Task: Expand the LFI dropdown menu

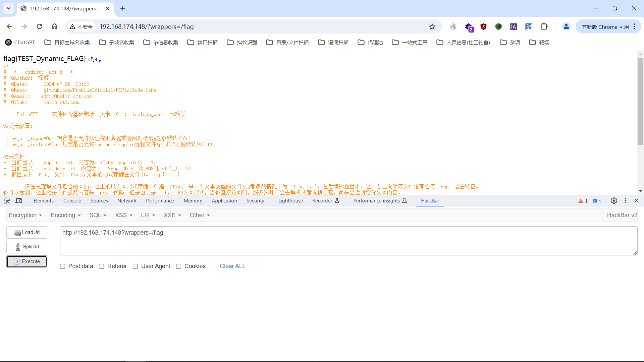Action: tap(148, 215)
